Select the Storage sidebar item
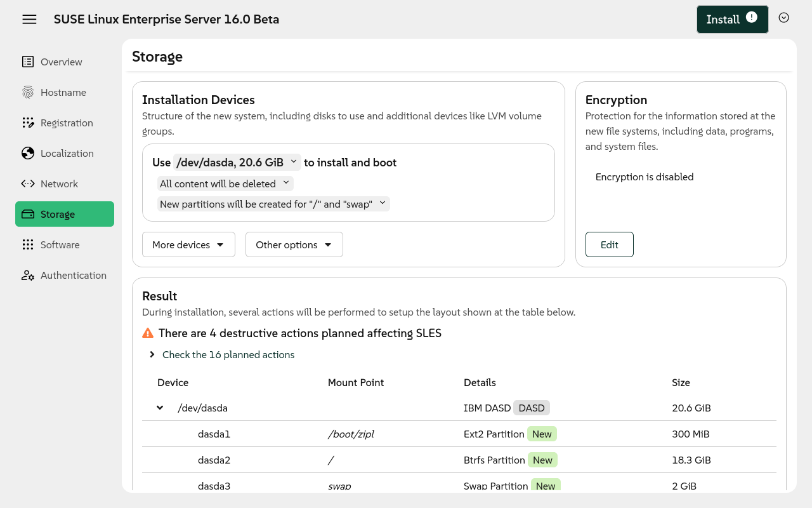This screenshot has height=508, width=812. 65,214
